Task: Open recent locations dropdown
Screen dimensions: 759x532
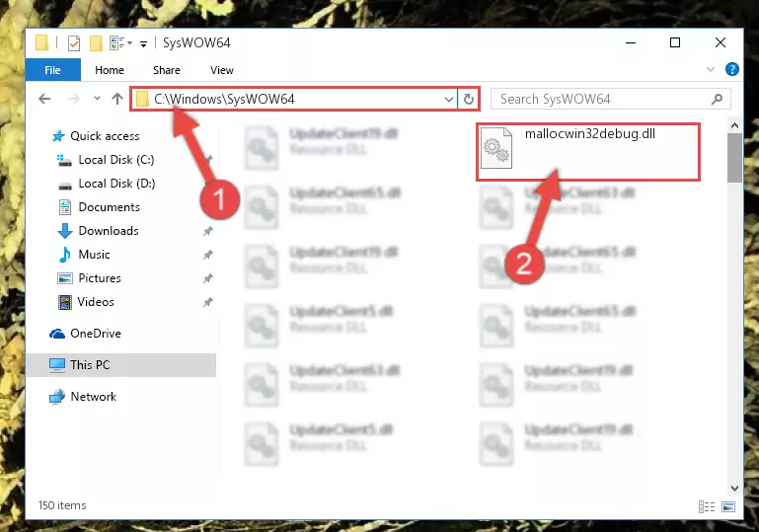Action: [x=97, y=99]
